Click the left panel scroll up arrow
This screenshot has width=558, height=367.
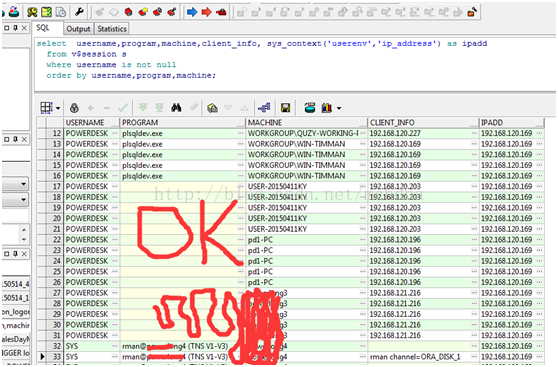click(24, 230)
